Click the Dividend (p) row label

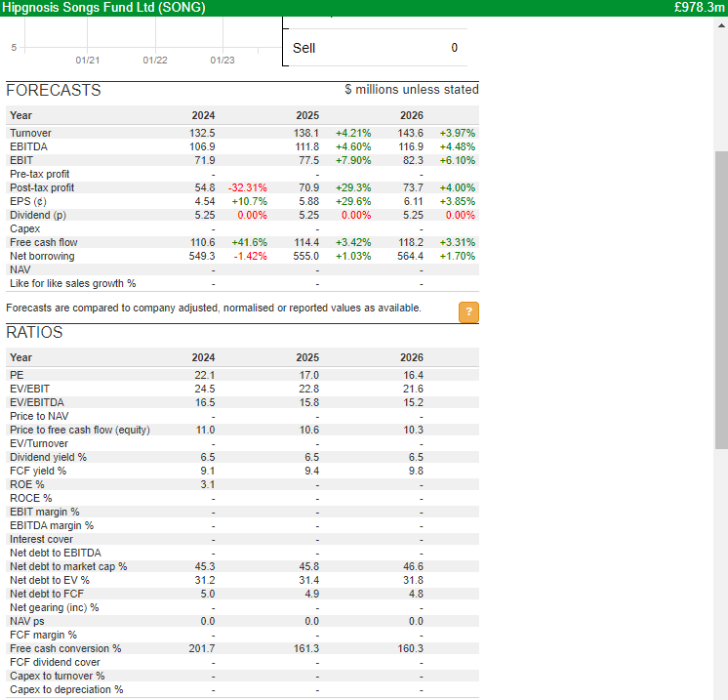pyautogui.click(x=38, y=215)
